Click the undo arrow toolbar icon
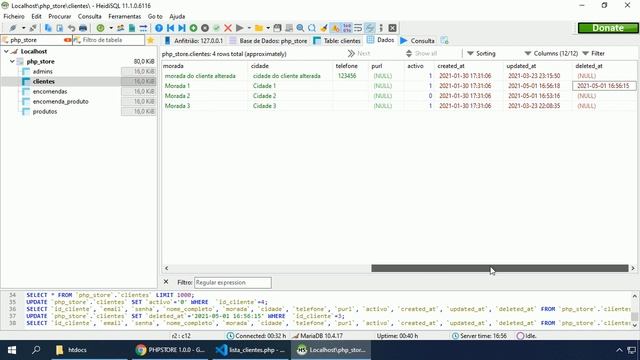 tap(71, 28)
